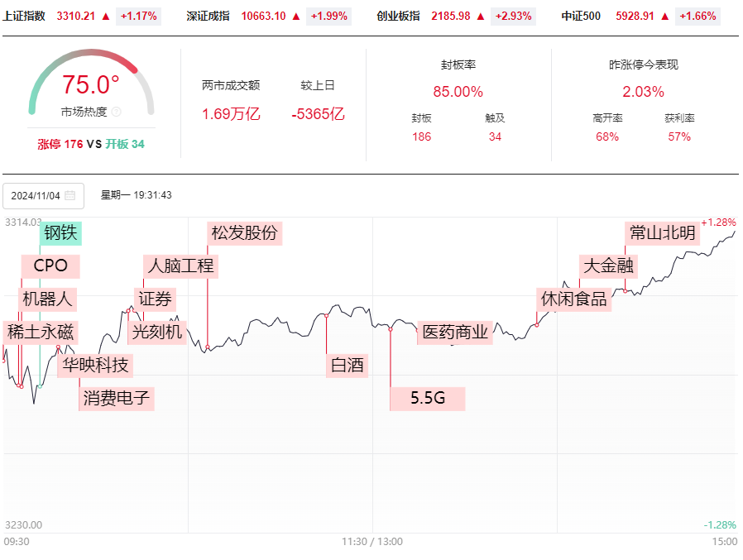Click the 深证成指 up arrow indicator
Image resolution: width=743 pixels, height=560 pixels.
(x=296, y=16)
